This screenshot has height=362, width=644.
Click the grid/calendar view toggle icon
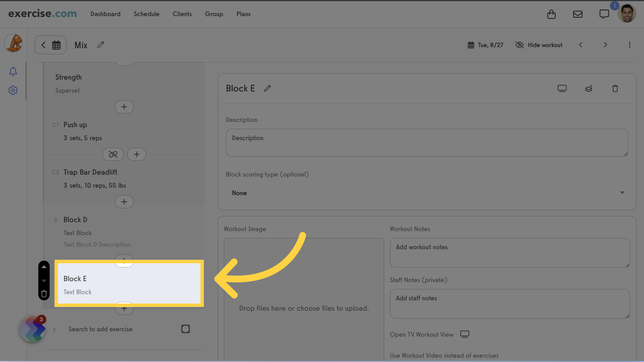click(x=56, y=45)
